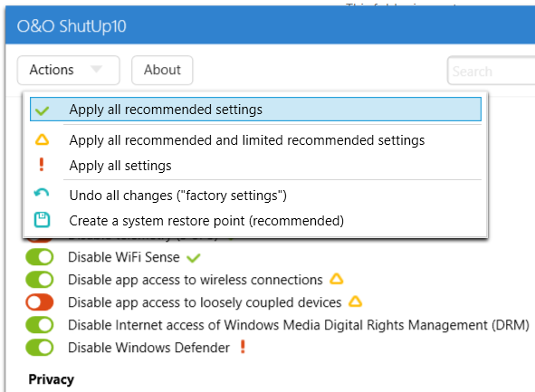This screenshot has height=392, width=535.
Task: Click the red exclamation mark beside Disable Windows Defender
Action: click(x=243, y=347)
